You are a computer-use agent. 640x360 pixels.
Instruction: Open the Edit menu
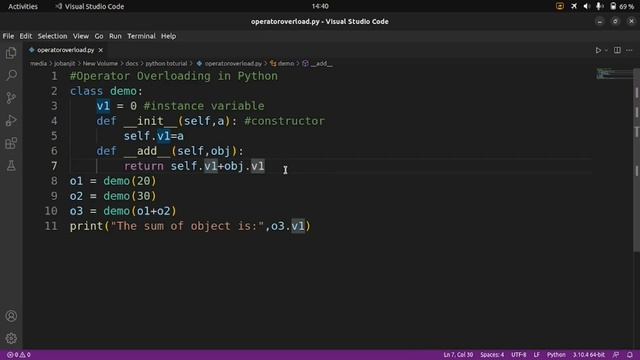pyautogui.click(x=25, y=36)
